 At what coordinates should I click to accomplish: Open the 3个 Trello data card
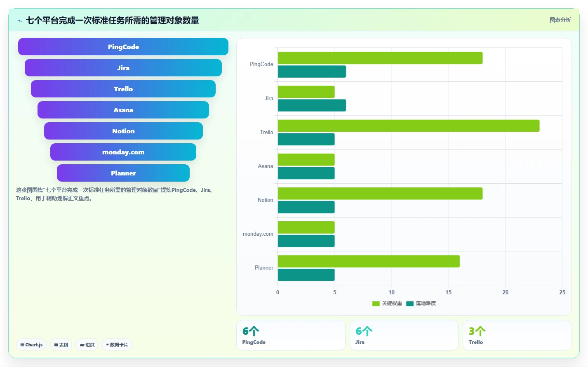(517, 335)
